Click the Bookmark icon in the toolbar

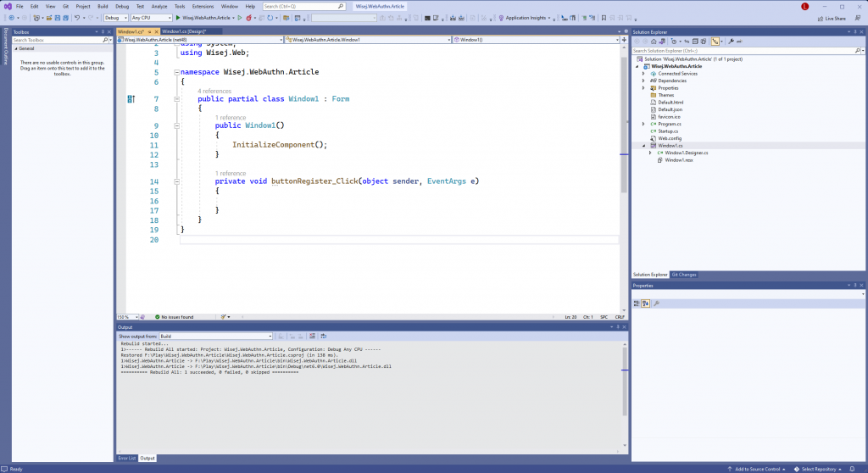coord(604,18)
